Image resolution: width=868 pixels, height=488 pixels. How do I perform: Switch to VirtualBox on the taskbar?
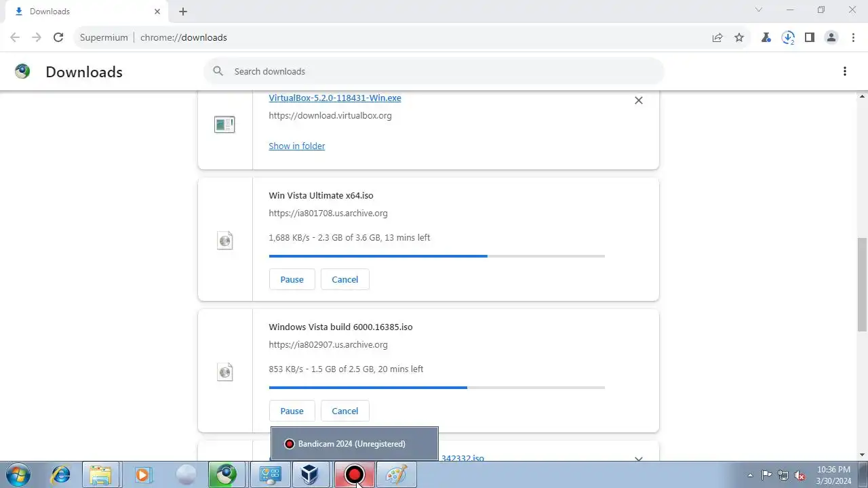(311, 474)
